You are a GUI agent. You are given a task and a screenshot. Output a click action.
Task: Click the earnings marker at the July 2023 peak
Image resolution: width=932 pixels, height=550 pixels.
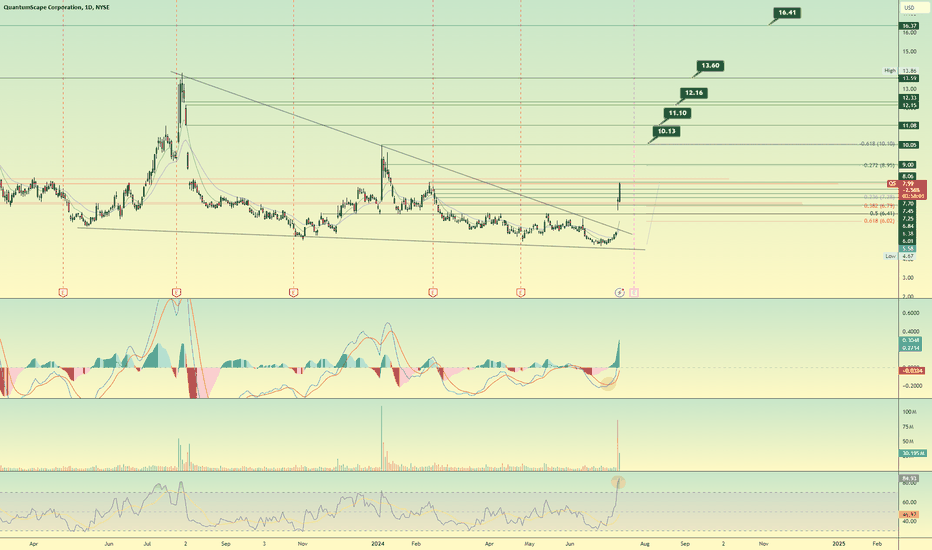177,292
